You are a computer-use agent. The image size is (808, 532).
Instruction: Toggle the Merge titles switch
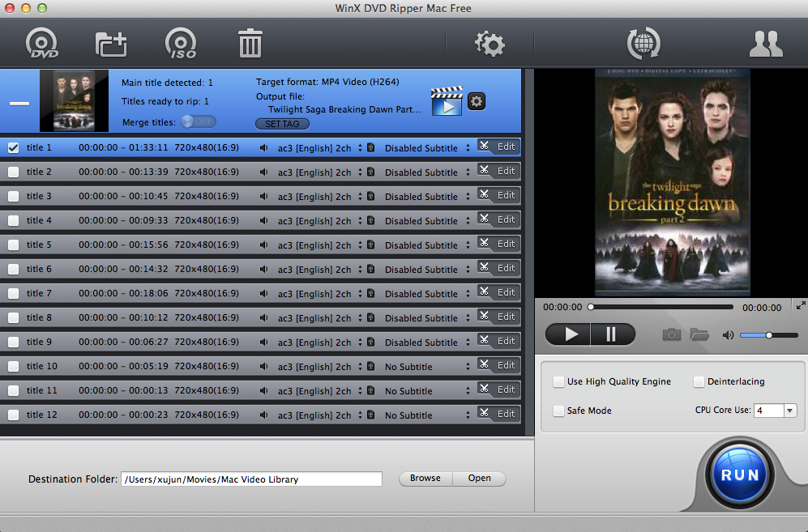pyautogui.click(x=198, y=121)
